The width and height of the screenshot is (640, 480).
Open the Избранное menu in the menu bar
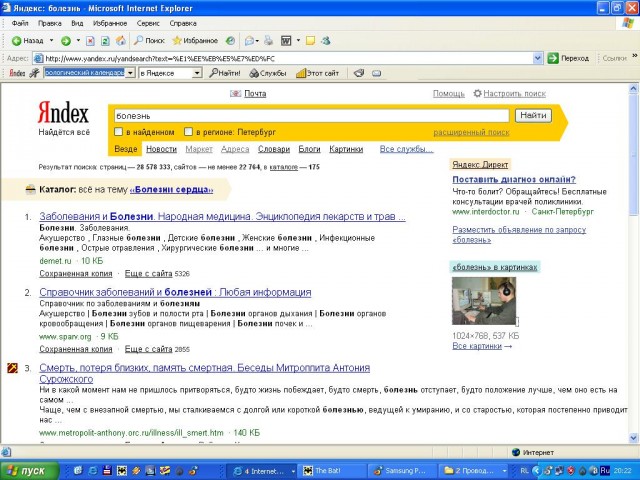point(110,23)
